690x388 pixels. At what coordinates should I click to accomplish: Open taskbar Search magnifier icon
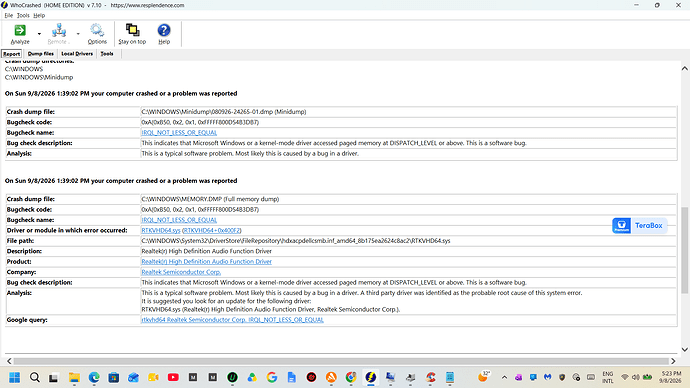pos(35,377)
